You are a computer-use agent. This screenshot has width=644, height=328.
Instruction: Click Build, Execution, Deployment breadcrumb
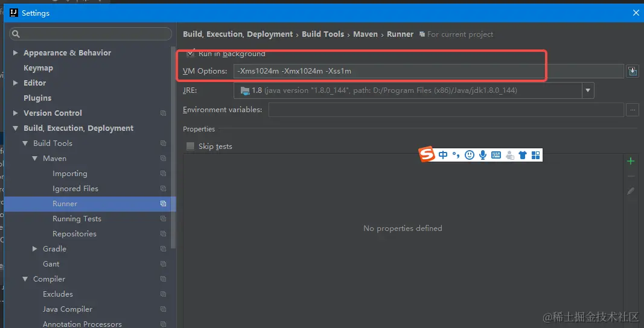click(238, 34)
